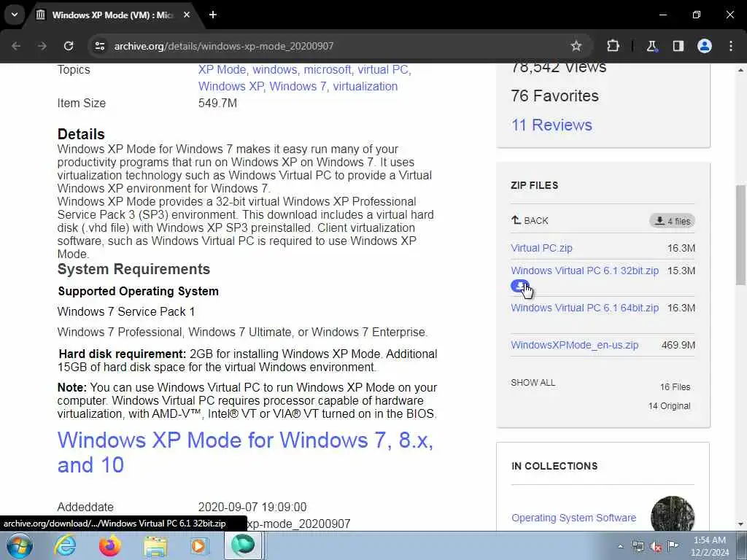Select the Addeddate 2020-09-07 19:09:00 value
This screenshot has height=560, width=747.
click(x=252, y=507)
